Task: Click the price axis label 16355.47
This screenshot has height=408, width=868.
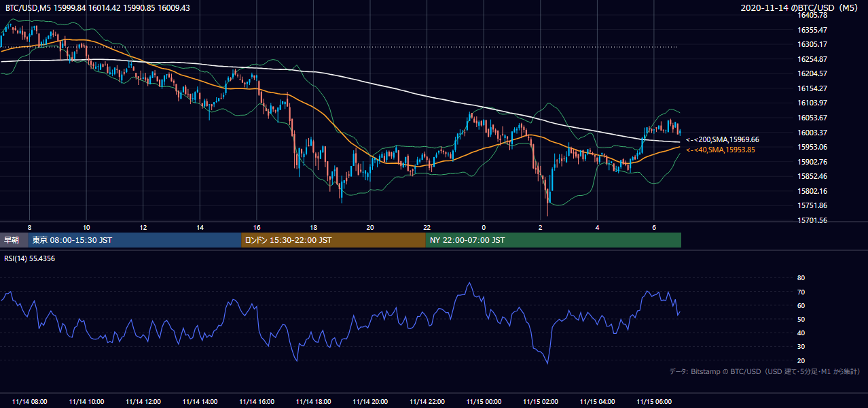Action: point(812,30)
